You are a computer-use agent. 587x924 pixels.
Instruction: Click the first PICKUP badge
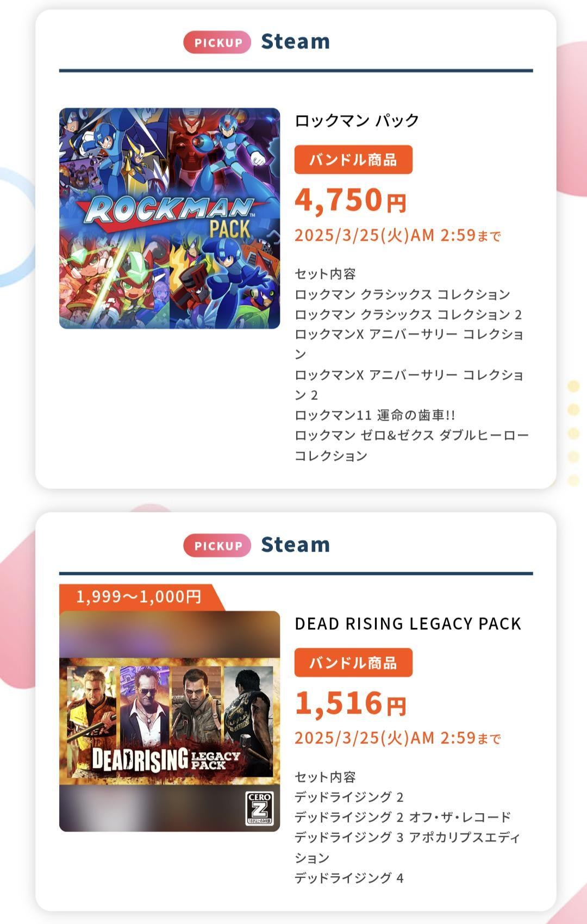tap(217, 42)
